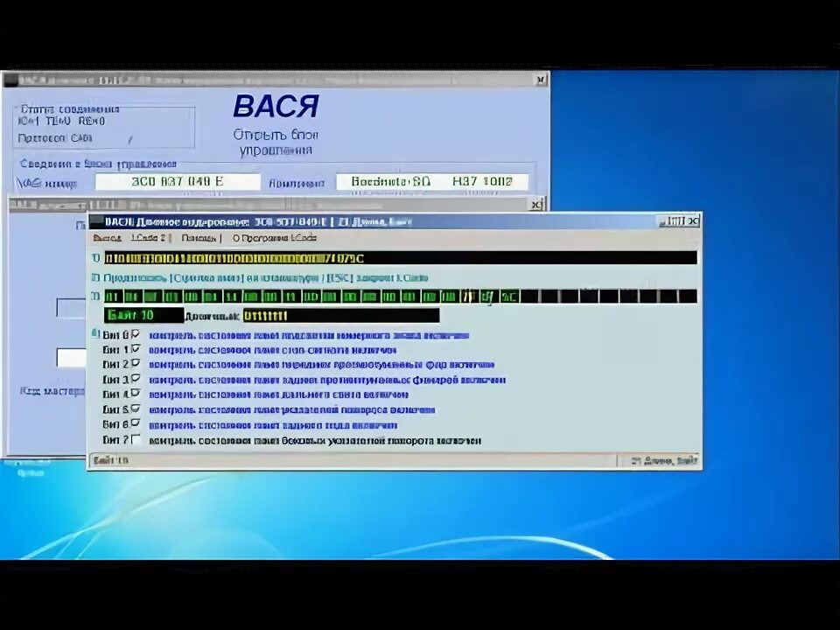Click the small icon left of the byte cell row
840x630 pixels.
click(x=96, y=297)
